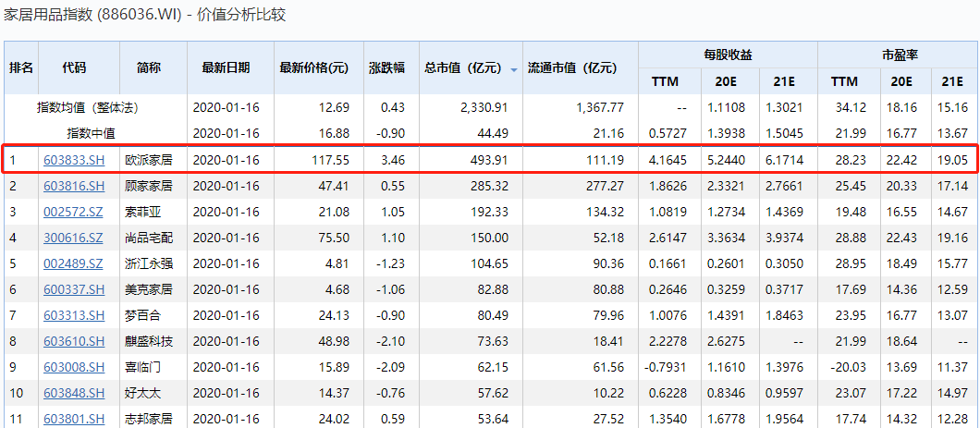
Task: Click the stock name 麒盛科技
Action: 149,341
